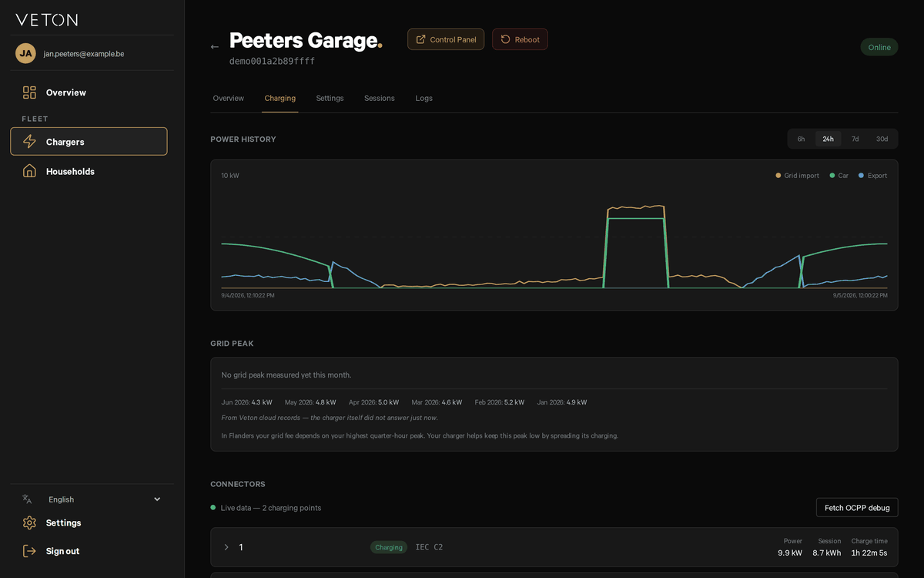Click the Apr 2026: 5.0 kW value

[x=373, y=402]
